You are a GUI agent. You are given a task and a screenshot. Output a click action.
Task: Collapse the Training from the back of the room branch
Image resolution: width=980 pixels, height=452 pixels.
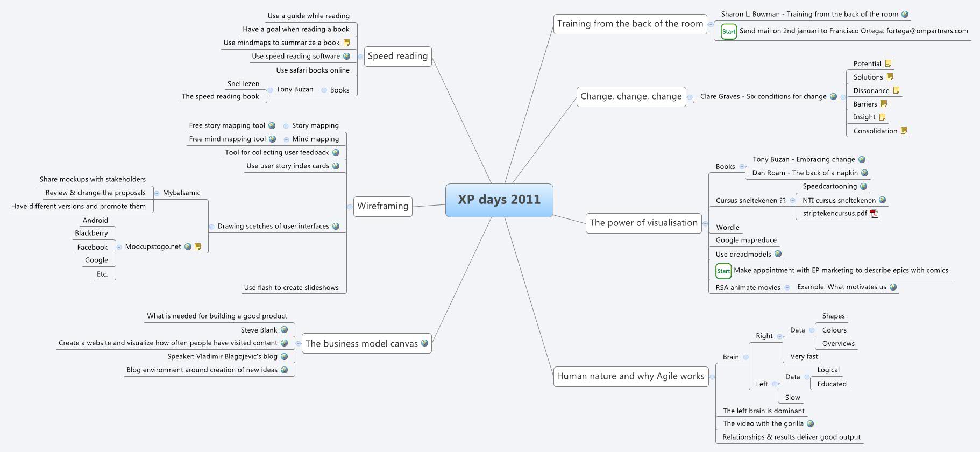point(711,25)
